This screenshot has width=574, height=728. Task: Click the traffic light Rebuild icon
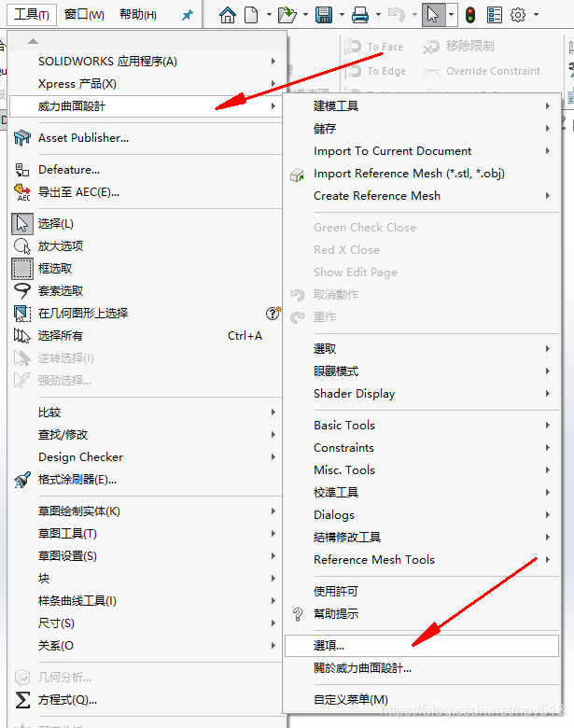click(x=470, y=15)
